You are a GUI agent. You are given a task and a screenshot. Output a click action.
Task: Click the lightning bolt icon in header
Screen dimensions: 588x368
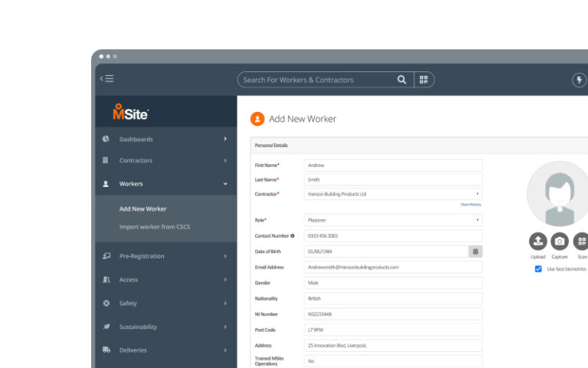click(x=579, y=80)
